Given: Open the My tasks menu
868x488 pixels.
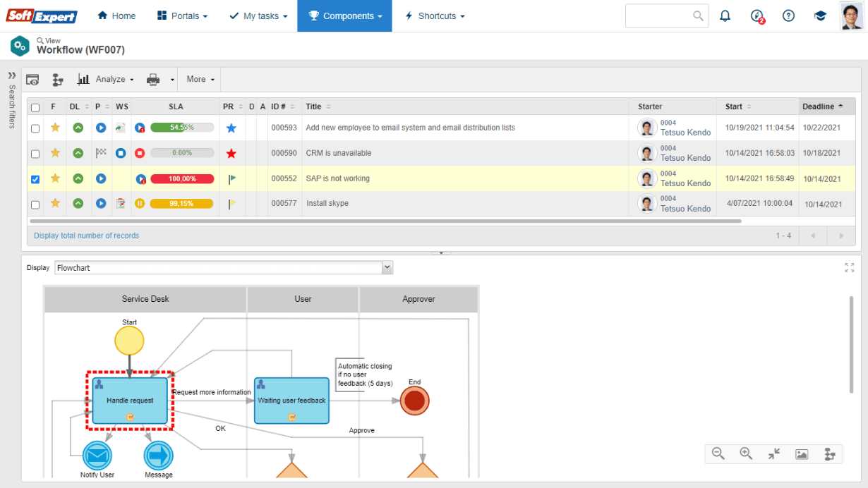Looking at the screenshot, I should tap(258, 16).
